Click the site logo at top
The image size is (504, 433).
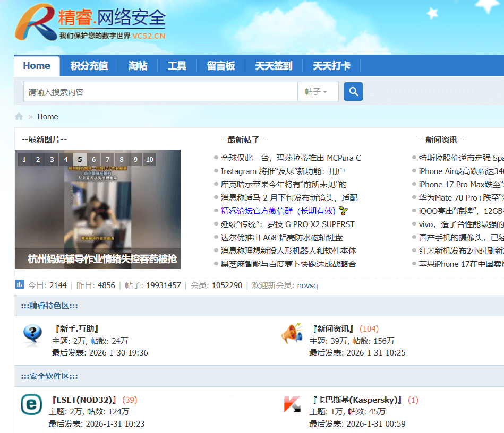point(90,24)
